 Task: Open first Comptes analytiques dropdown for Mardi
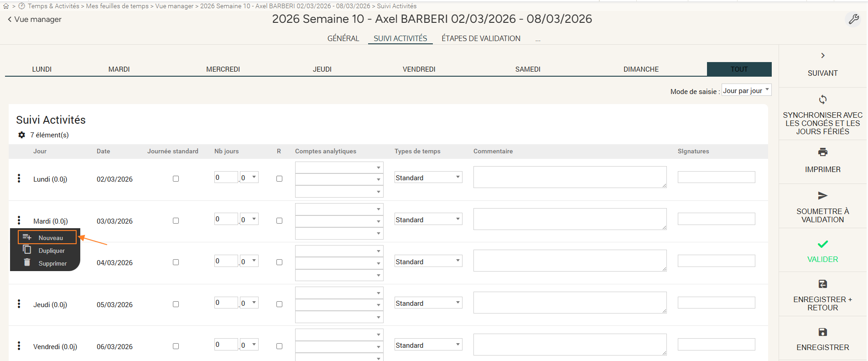pos(339,209)
